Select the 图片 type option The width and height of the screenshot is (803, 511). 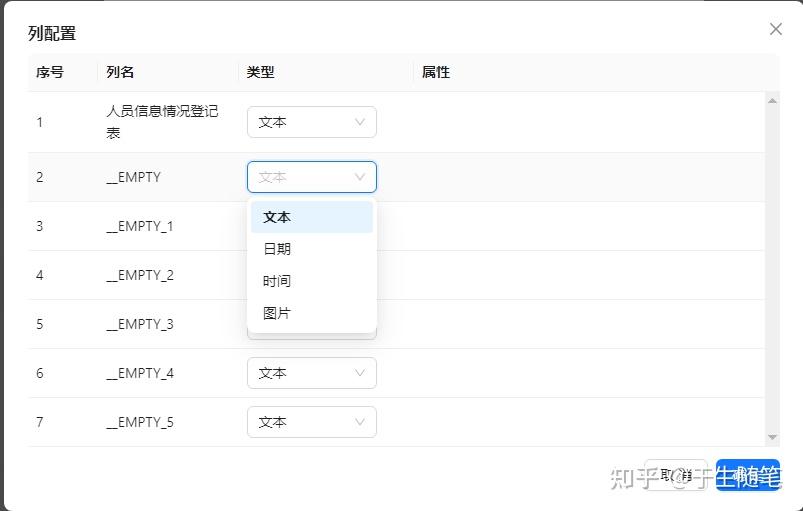[311, 313]
